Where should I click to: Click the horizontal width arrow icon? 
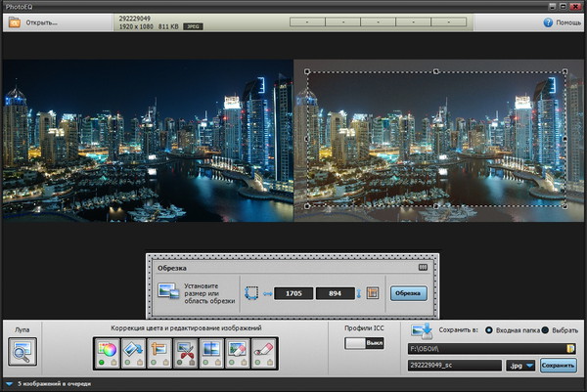point(267,293)
